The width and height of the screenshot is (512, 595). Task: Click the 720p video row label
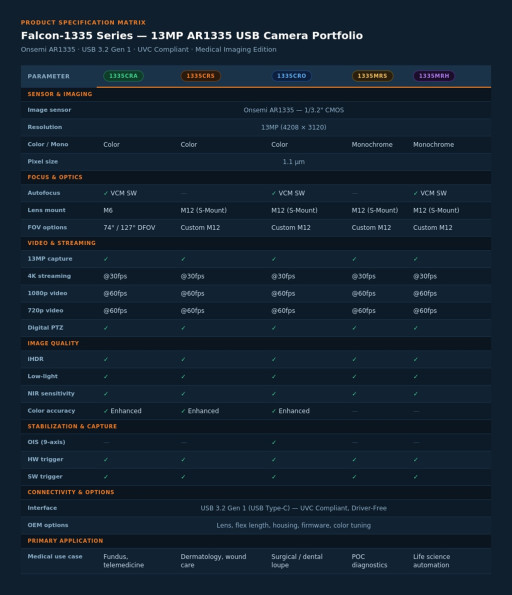tap(45, 310)
